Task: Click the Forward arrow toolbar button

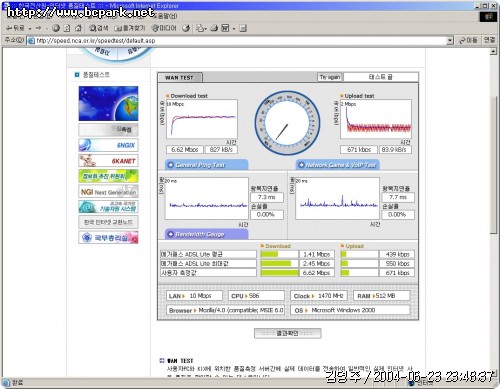Action: coord(39,28)
